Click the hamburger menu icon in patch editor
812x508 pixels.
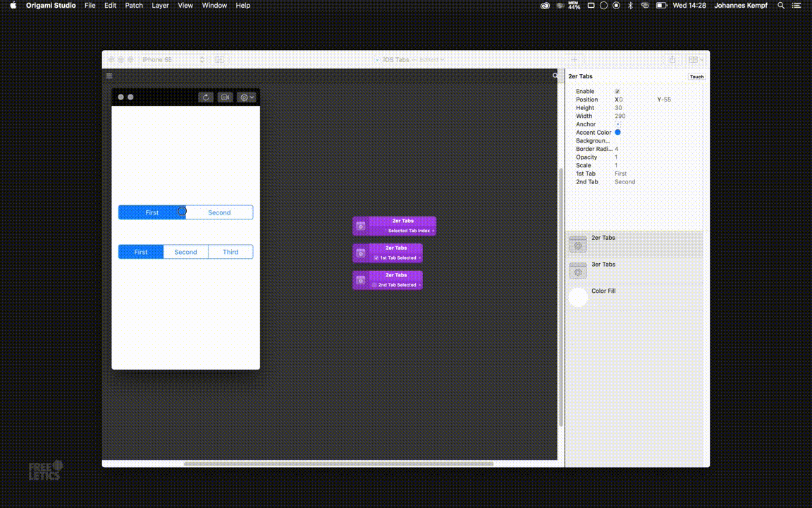(109, 76)
